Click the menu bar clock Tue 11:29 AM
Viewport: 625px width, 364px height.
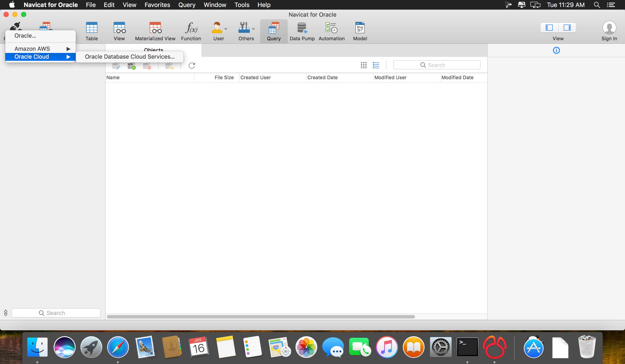566,5
